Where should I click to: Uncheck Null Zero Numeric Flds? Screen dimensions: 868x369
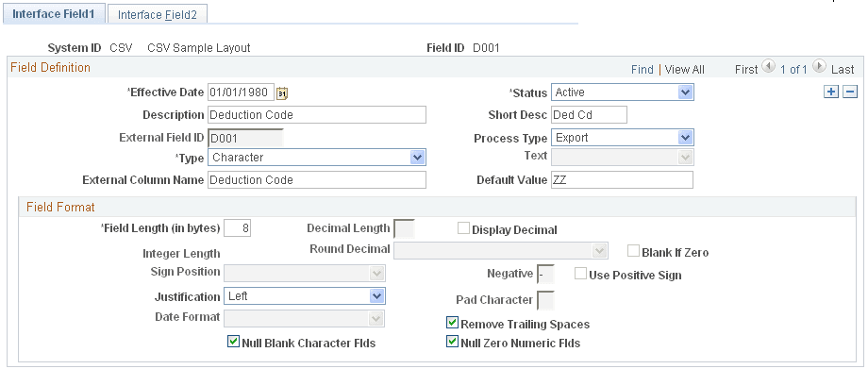[x=452, y=342]
